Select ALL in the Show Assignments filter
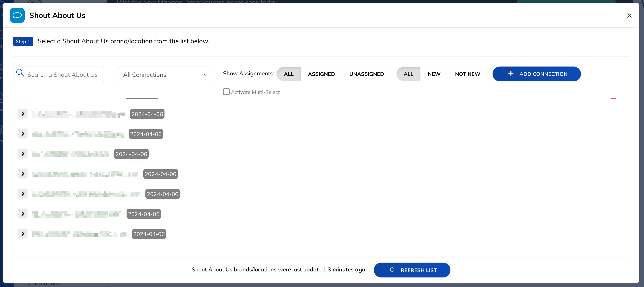Image resolution: width=644 pixels, height=287 pixels. tap(288, 74)
